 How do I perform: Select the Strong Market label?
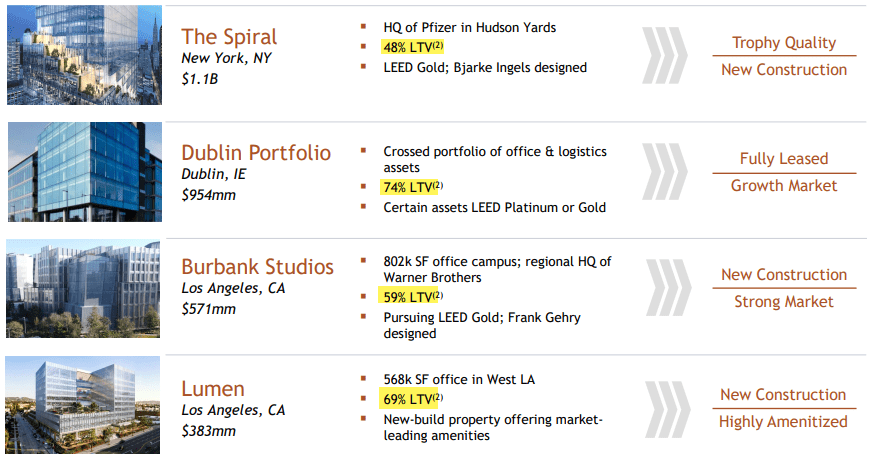tap(784, 302)
